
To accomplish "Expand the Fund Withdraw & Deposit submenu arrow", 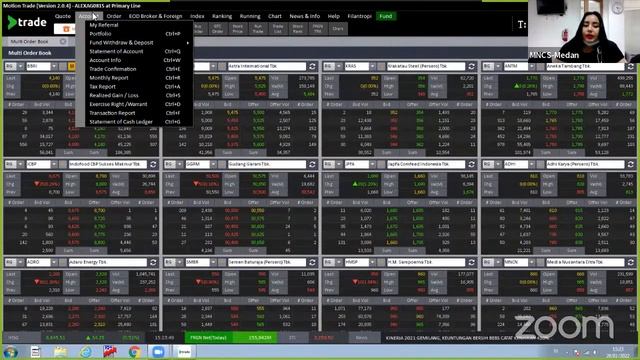I will 188,43.
